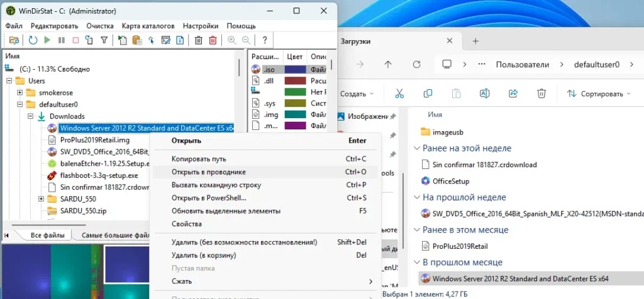Click the blue Refresh all toolbar icon
644x299 pixels.
[33, 40]
